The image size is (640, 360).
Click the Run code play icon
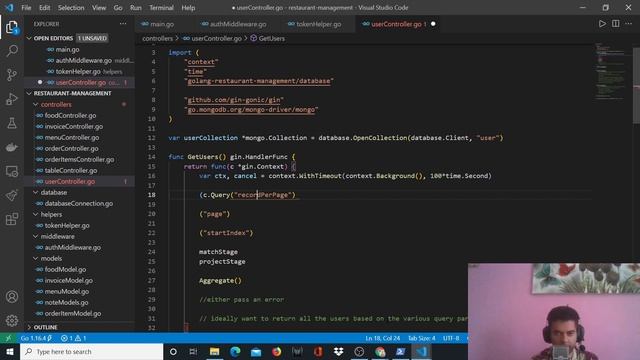point(602,24)
